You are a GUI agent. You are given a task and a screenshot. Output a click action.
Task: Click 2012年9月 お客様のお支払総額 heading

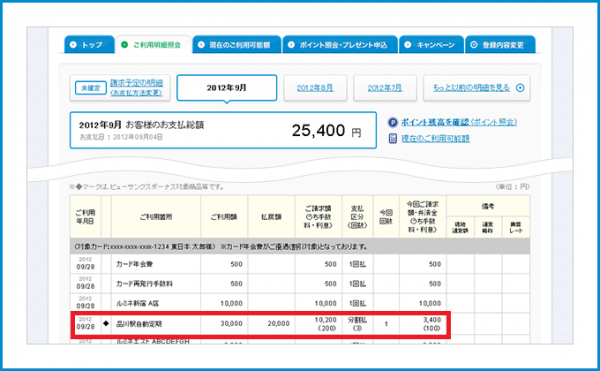tap(142, 125)
